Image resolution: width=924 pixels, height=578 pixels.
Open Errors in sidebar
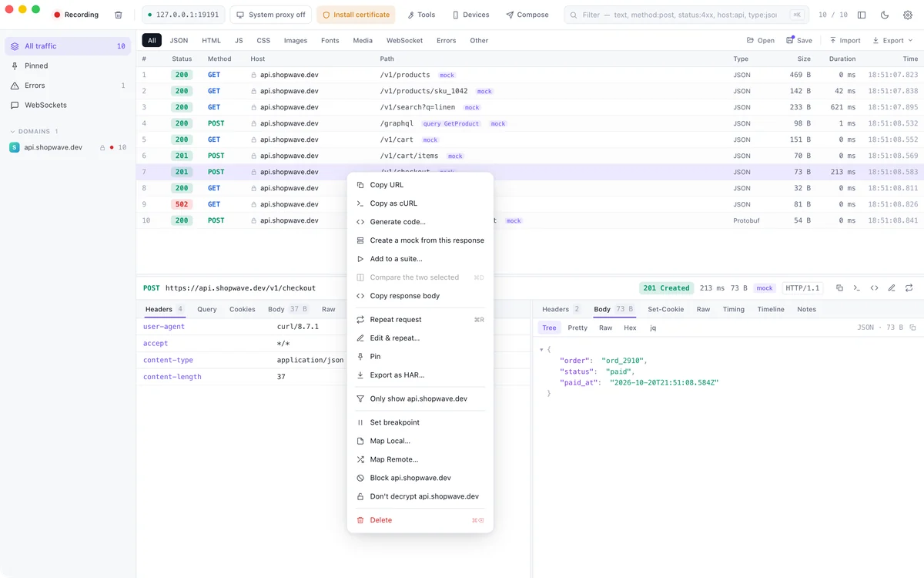[x=68, y=86]
